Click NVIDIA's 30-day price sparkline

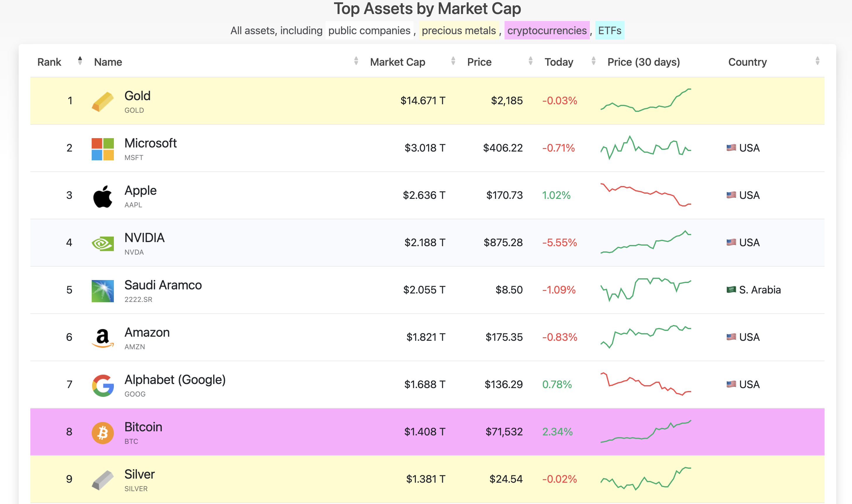point(646,242)
